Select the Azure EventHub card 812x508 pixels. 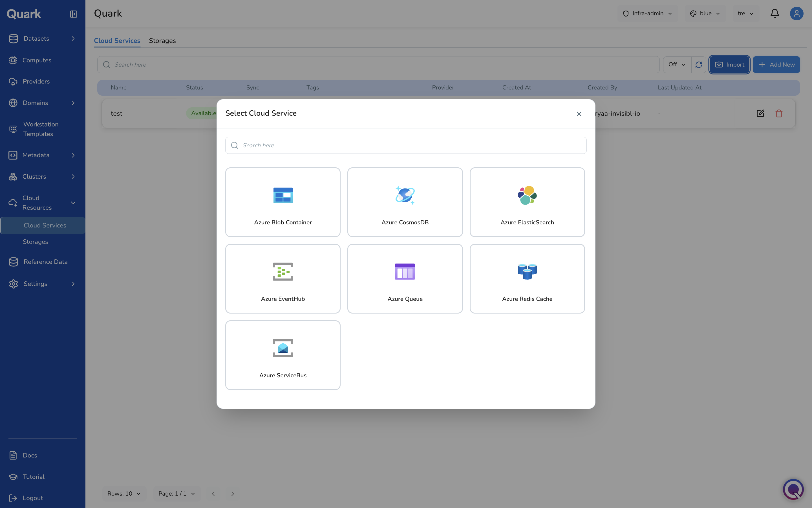(x=283, y=279)
